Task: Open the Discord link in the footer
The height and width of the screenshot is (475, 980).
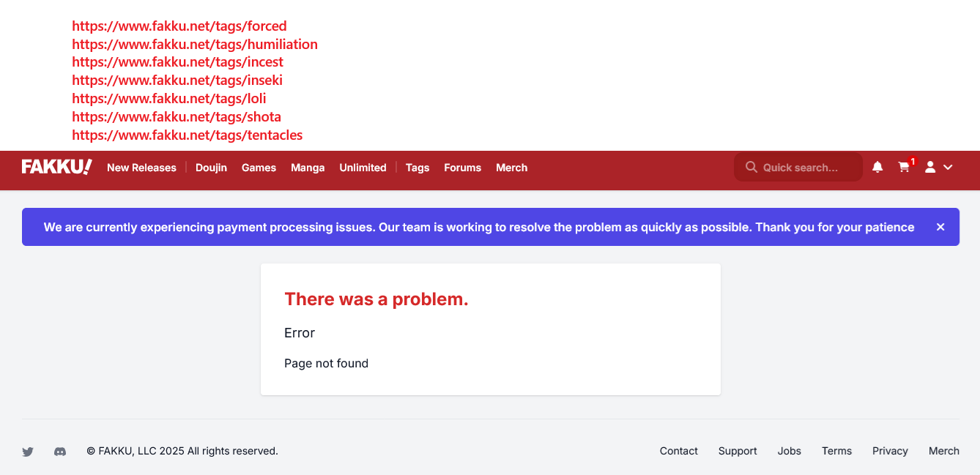Action: click(x=60, y=452)
